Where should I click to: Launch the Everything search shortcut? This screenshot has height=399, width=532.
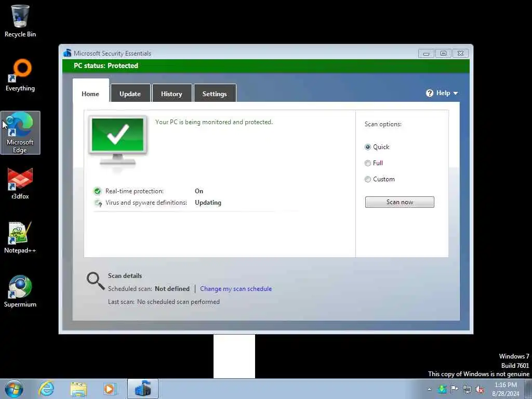[x=20, y=75]
